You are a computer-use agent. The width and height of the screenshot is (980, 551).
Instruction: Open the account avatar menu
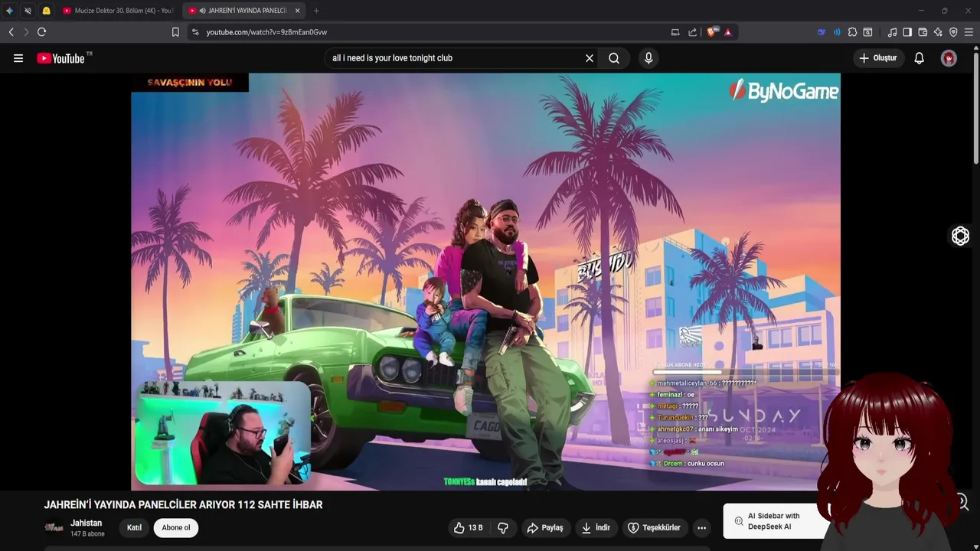(x=949, y=58)
